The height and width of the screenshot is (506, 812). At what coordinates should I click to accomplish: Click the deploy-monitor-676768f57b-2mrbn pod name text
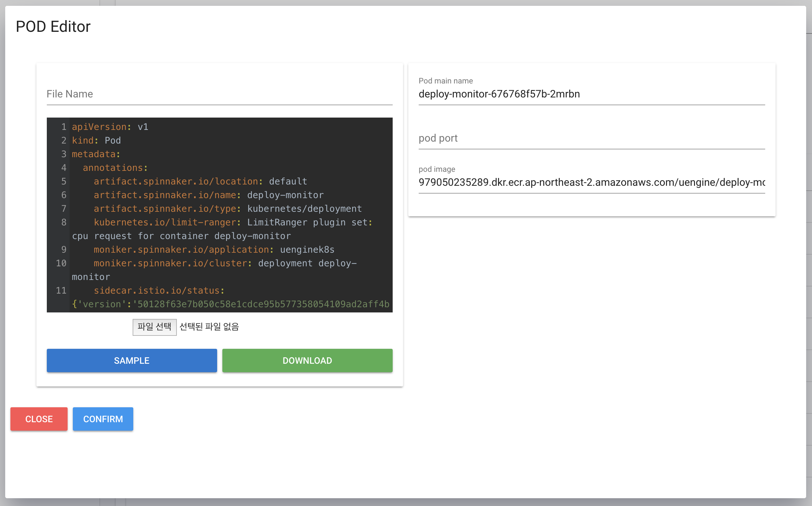[x=499, y=94]
